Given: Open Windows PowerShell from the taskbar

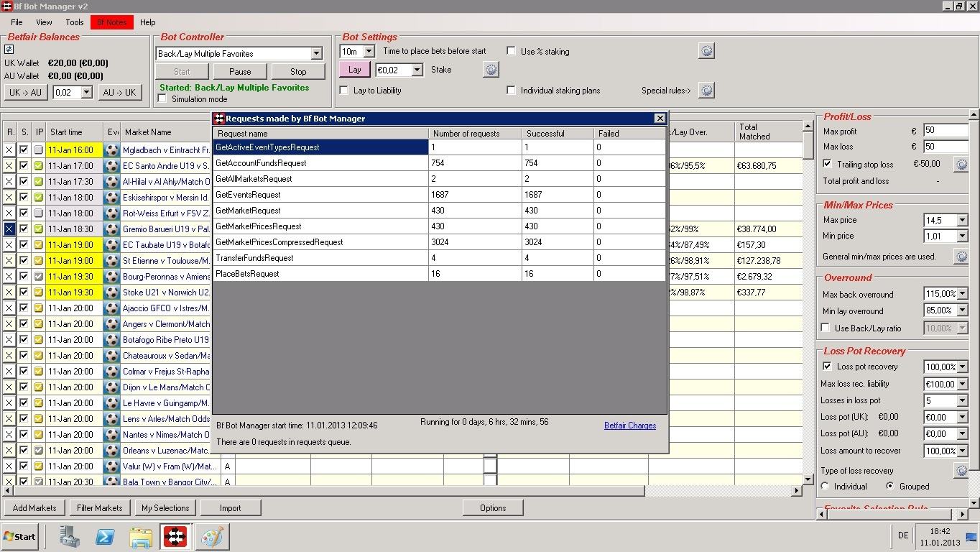Looking at the screenshot, I should pyautogui.click(x=105, y=536).
